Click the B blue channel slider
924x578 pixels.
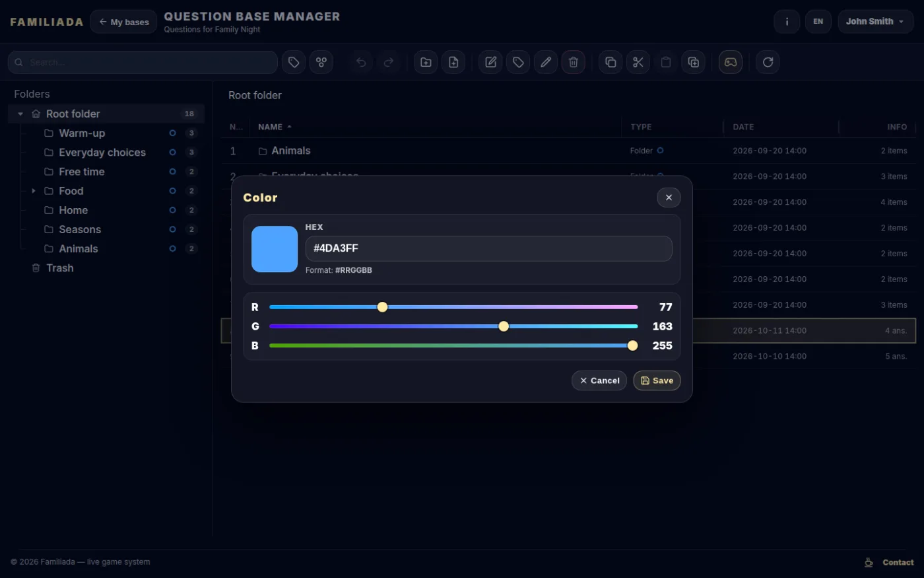click(x=453, y=345)
